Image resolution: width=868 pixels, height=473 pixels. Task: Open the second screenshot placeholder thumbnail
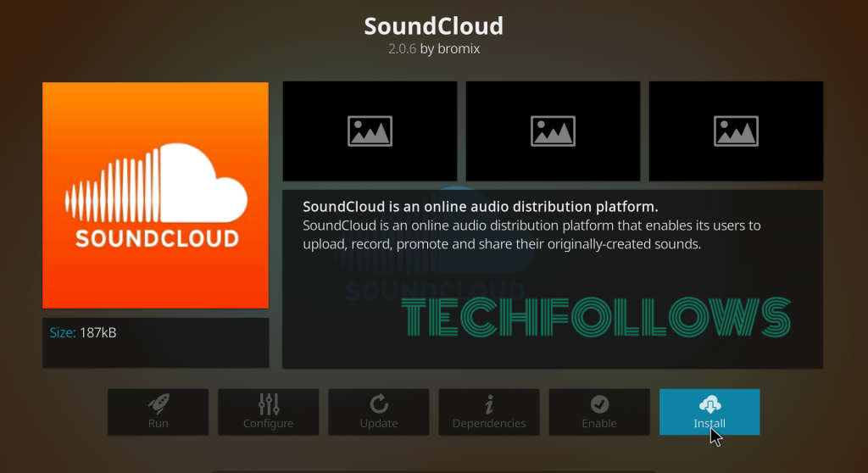[553, 131]
